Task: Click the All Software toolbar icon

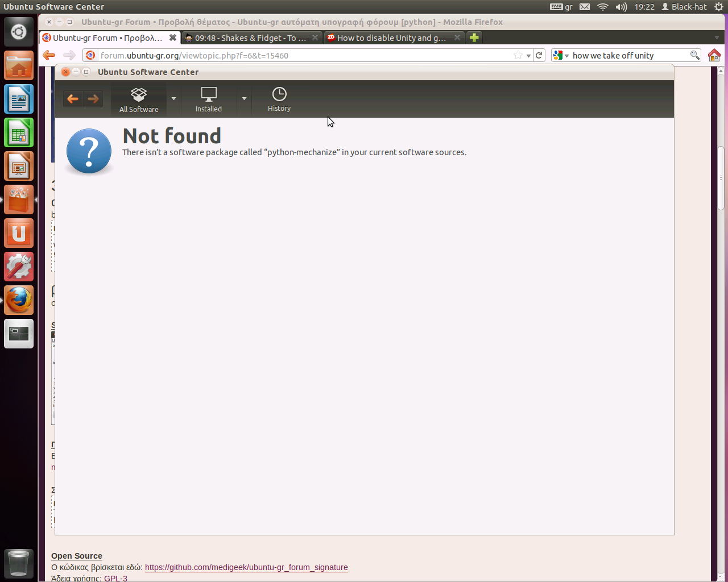Action: (139, 99)
